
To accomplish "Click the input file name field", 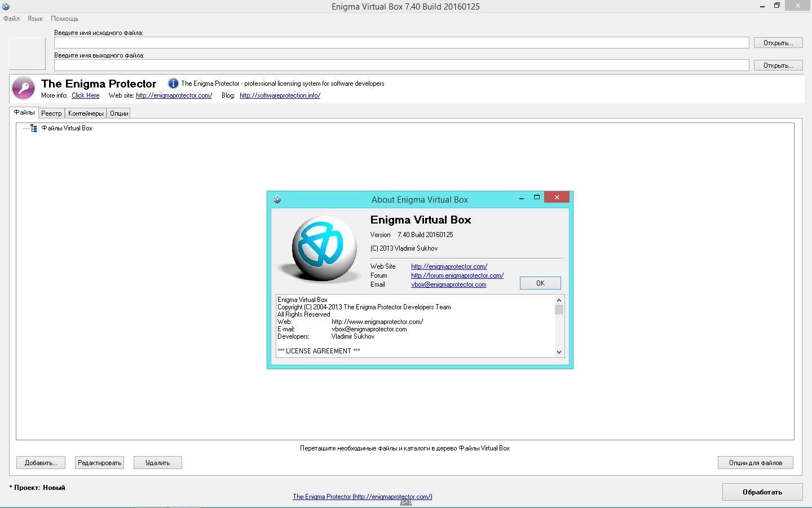I will [401, 43].
